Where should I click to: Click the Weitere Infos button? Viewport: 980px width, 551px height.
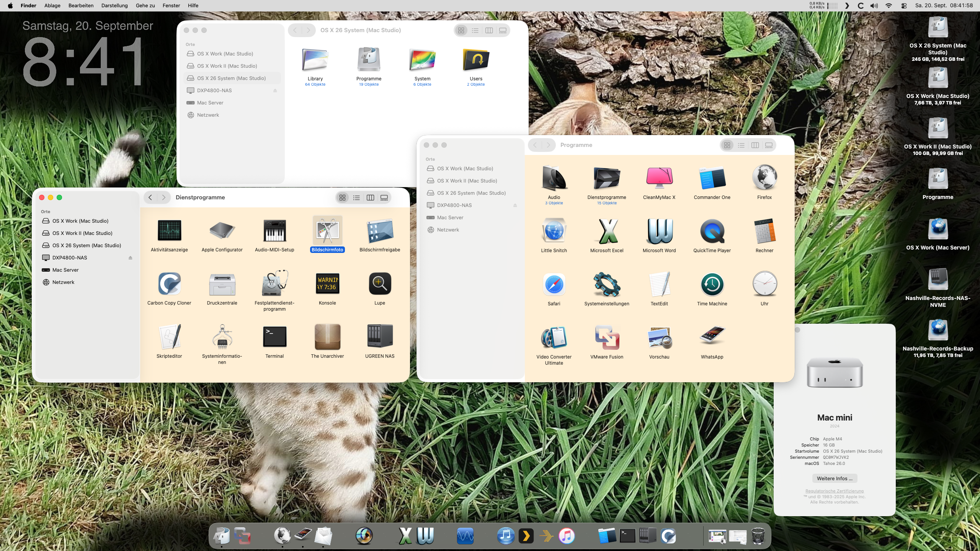pos(835,479)
